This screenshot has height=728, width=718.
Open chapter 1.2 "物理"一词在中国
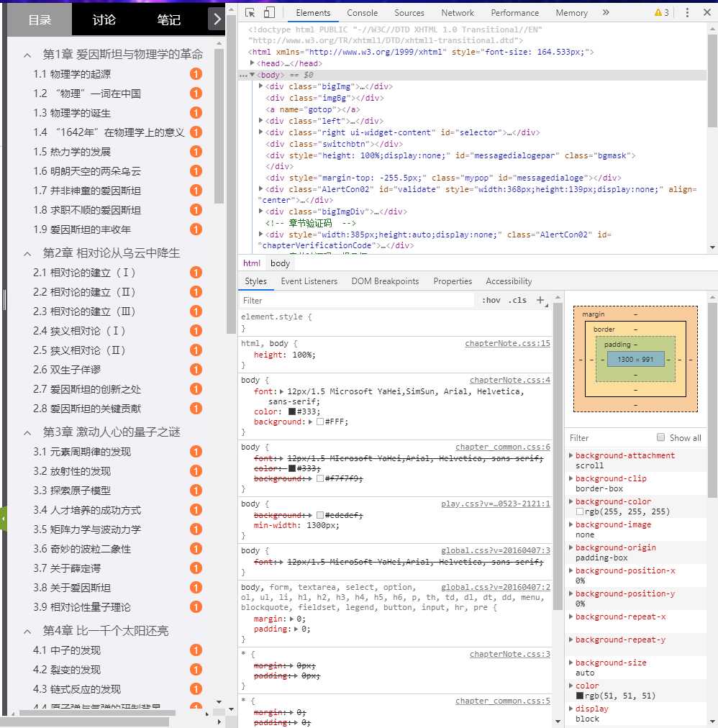pos(87,94)
